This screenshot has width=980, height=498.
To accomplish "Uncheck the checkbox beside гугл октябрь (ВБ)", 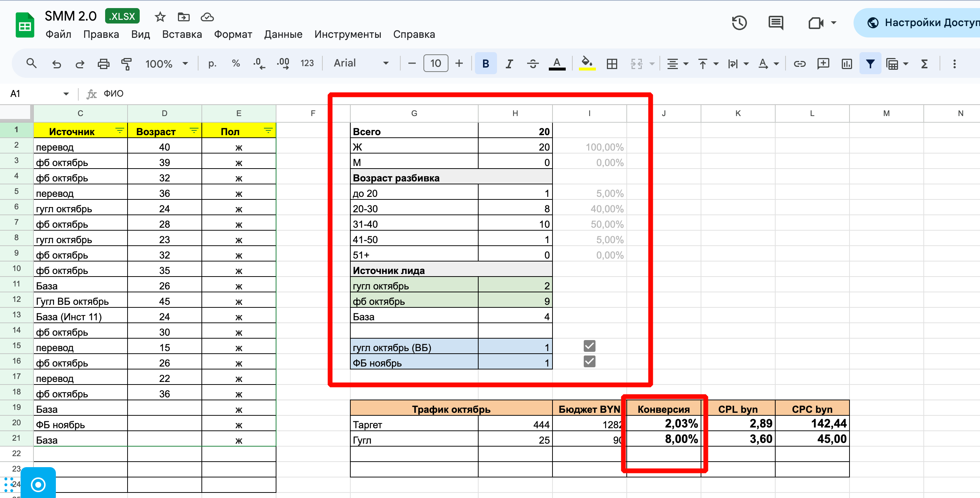I will [589, 346].
